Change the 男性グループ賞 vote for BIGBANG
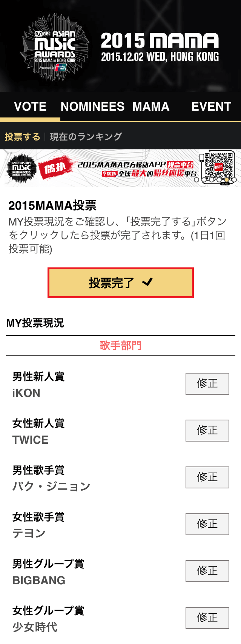 coord(207,571)
